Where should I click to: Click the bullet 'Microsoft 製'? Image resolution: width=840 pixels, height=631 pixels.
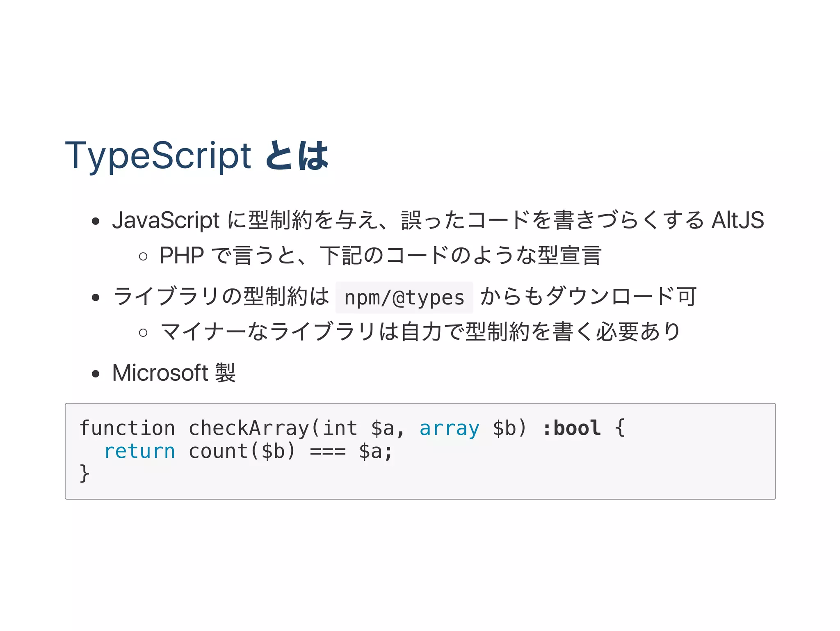174,373
